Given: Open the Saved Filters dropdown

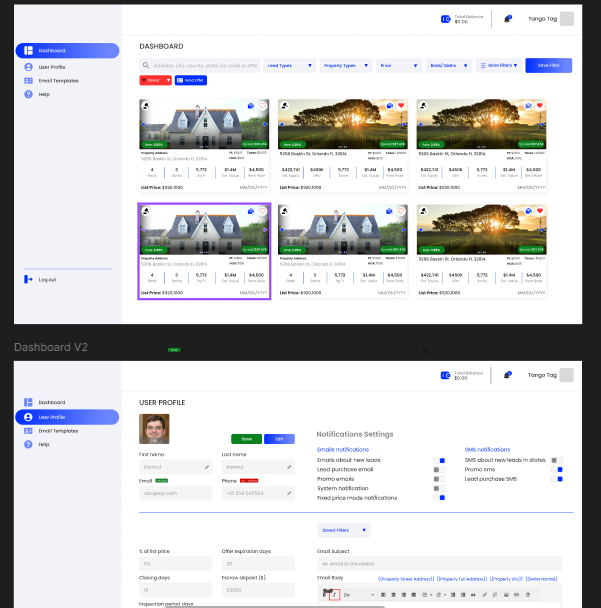Looking at the screenshot, I should 343,530.
